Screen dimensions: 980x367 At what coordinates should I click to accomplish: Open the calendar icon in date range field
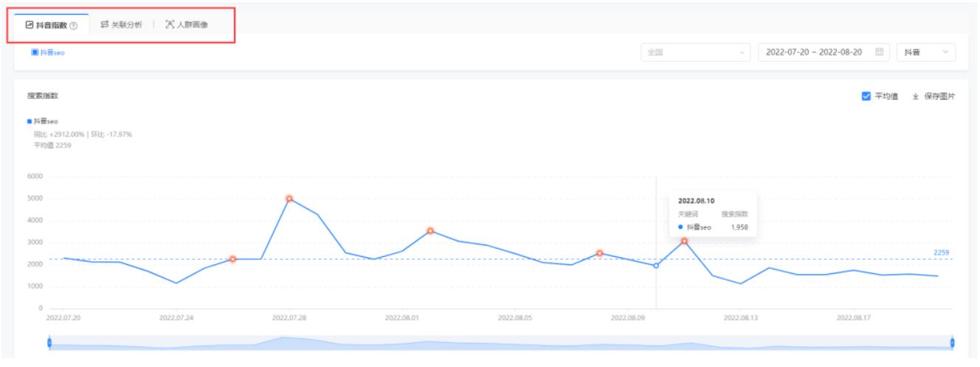pyautogui.click(x=879, y=52)
